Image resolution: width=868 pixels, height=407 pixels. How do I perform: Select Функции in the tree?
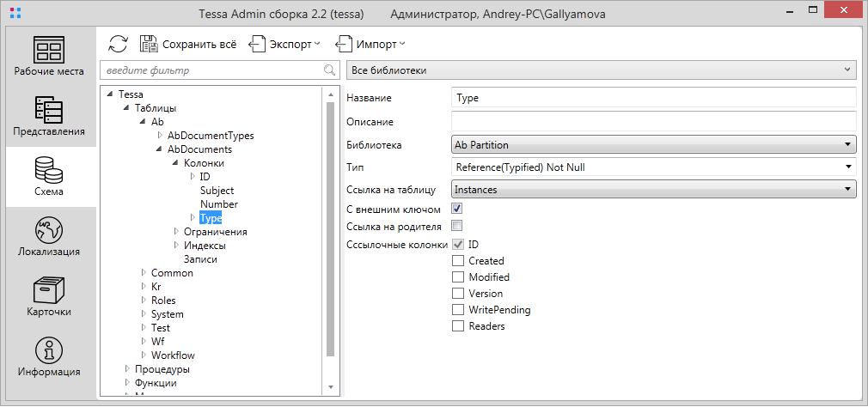(x=156, y=383)
